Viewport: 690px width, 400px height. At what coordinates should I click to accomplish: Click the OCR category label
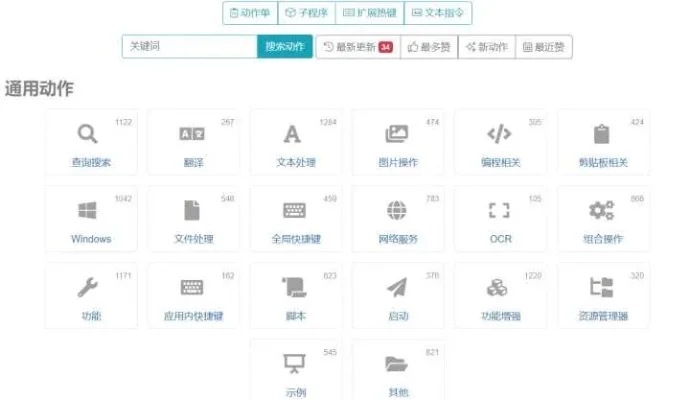501,239
